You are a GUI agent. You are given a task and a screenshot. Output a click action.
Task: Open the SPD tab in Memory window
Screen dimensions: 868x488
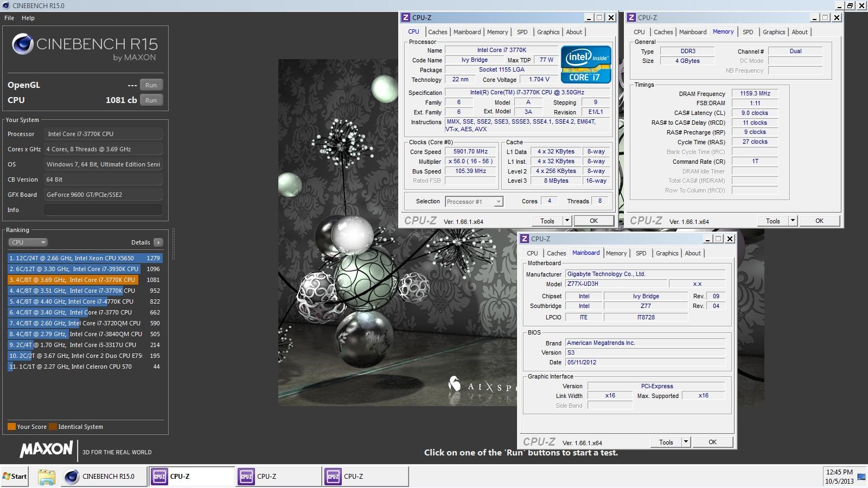748,32
